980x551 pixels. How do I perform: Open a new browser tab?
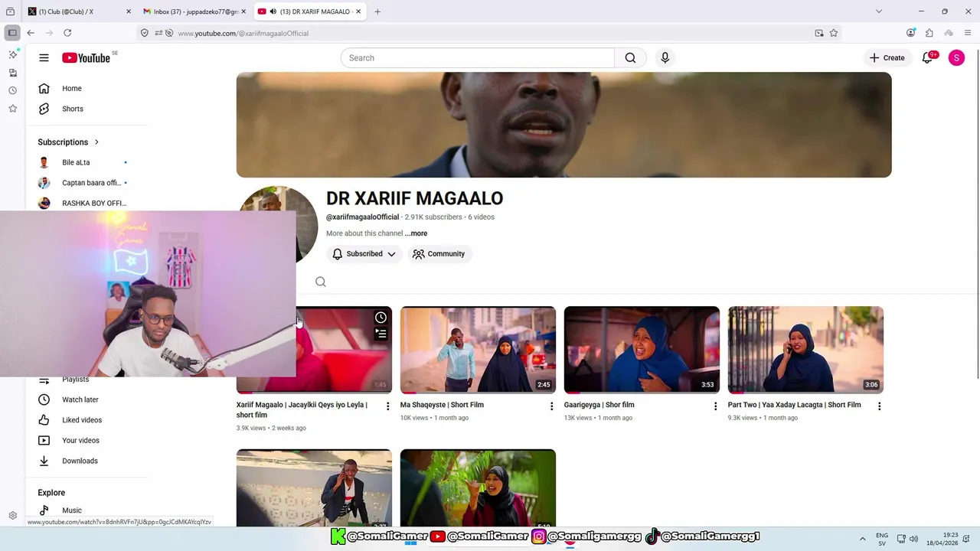377,11
